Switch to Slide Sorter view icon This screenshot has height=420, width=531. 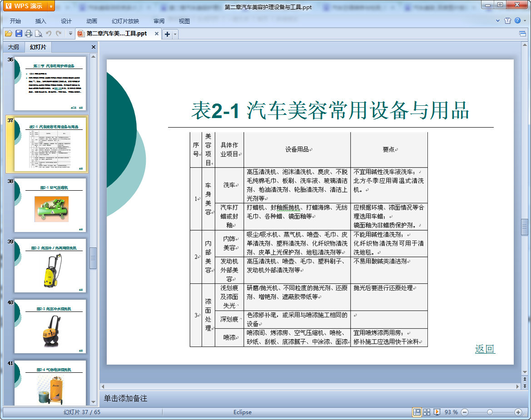[x=427, y=412]
